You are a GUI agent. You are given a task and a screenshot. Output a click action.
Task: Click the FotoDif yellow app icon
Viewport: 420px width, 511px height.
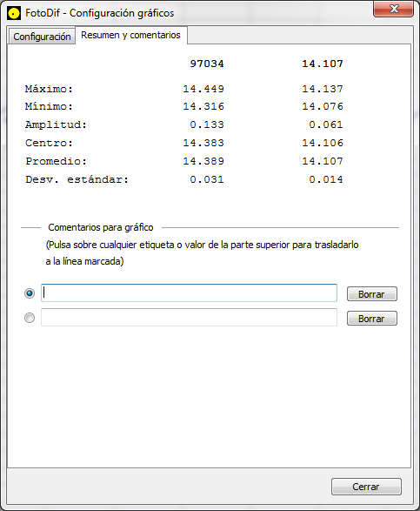tap(14, 13)
